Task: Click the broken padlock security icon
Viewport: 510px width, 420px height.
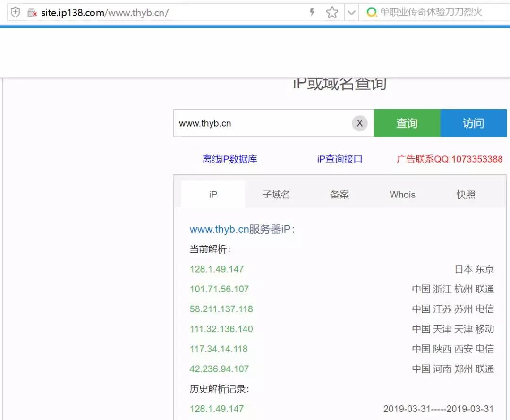Action: pos(31,12)
